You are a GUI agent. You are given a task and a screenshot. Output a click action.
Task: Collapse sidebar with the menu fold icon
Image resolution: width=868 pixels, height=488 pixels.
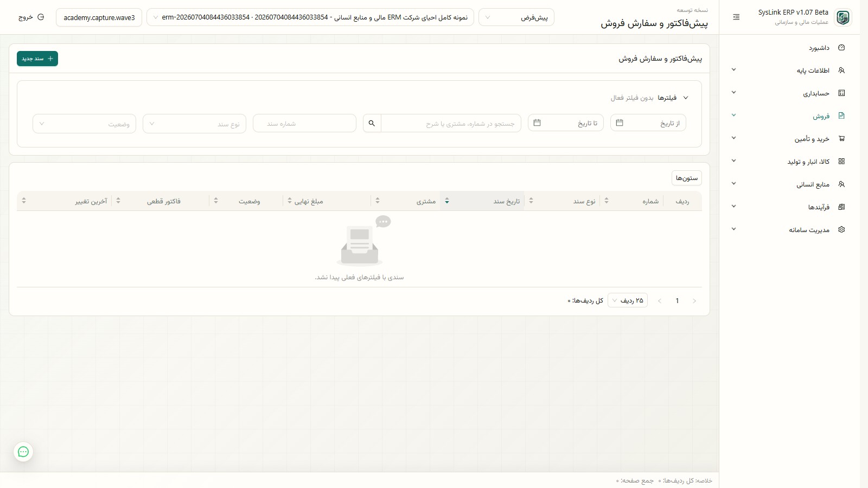coord(736,17)
